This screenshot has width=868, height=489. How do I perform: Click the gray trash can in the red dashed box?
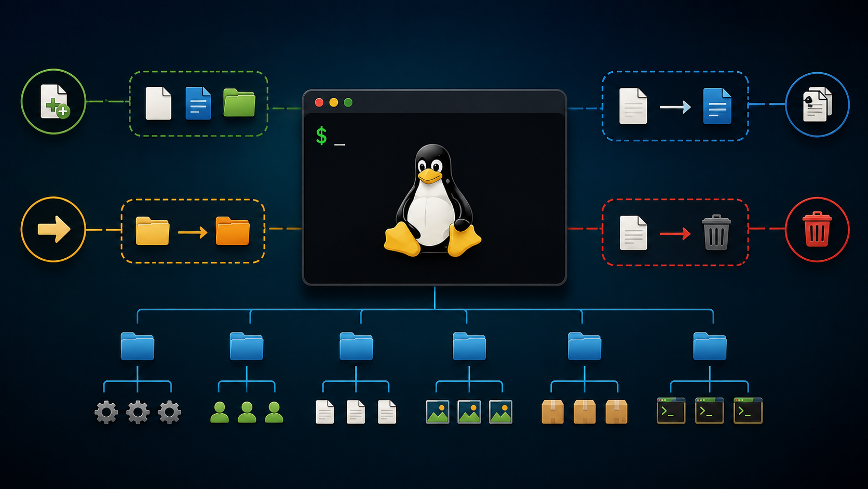tap(716, 232)
